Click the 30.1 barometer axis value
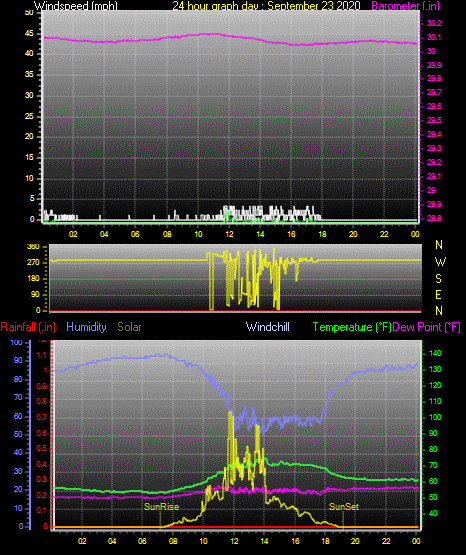 point(434,37)
